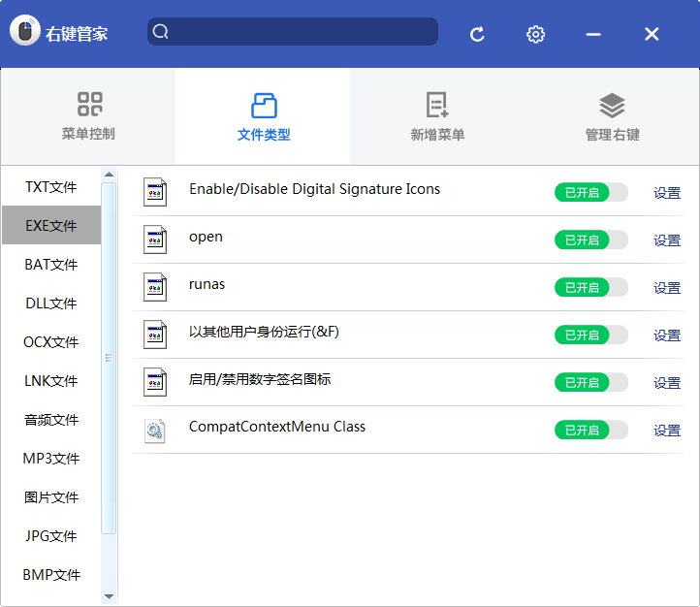Viewport: 700px width, 607px height.
Task: Open 设置 for 以其他用户身份运行(&F)
Action: [667, 335]
